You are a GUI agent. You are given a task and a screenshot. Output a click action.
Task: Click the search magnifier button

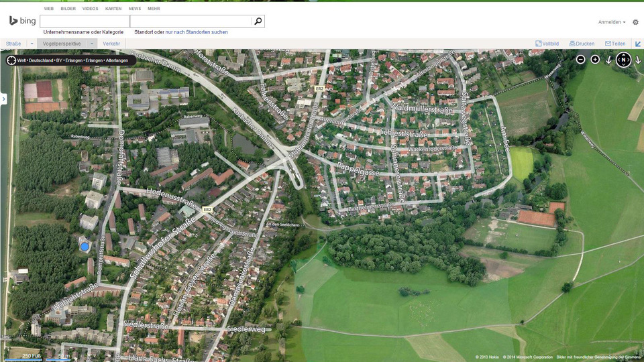(258, 21)
